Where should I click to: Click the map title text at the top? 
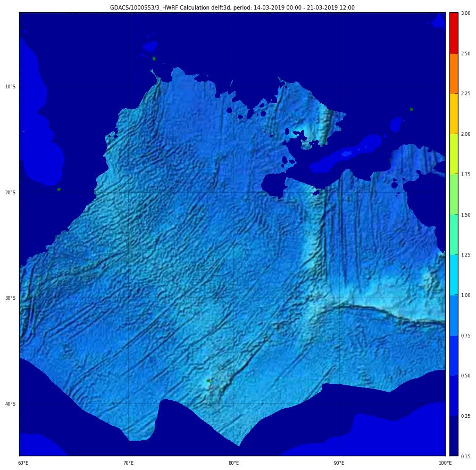pyautogui.click(x=232, y=7)
